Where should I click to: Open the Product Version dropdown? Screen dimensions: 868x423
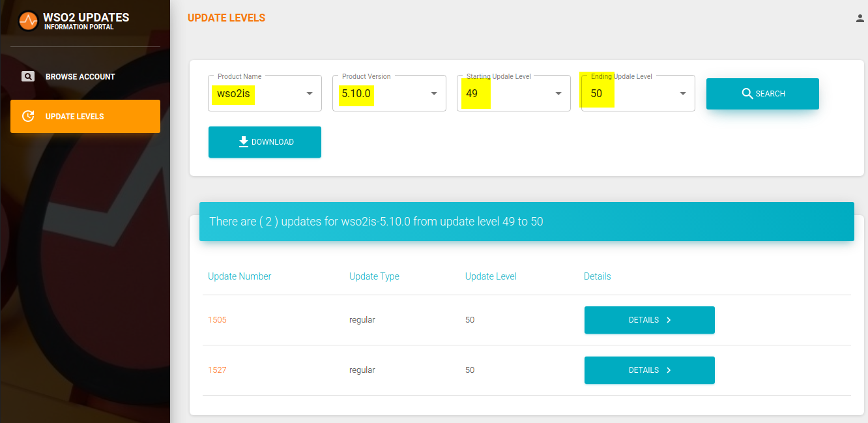[x=434, y=94]
